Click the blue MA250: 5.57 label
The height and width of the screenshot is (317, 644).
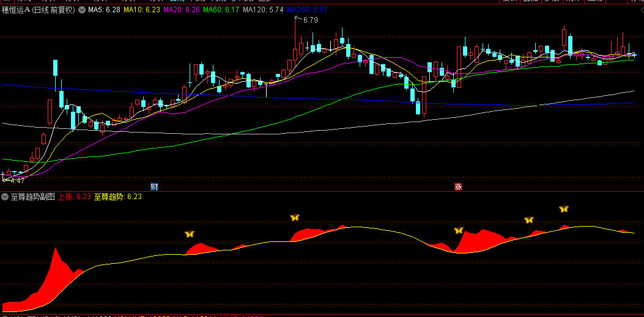(x=307, y=10)
